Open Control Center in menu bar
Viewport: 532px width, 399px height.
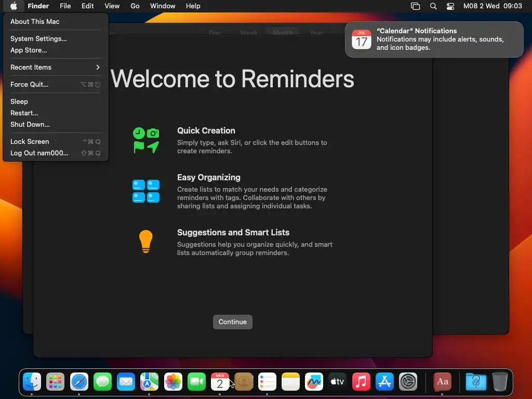point(450,6)
